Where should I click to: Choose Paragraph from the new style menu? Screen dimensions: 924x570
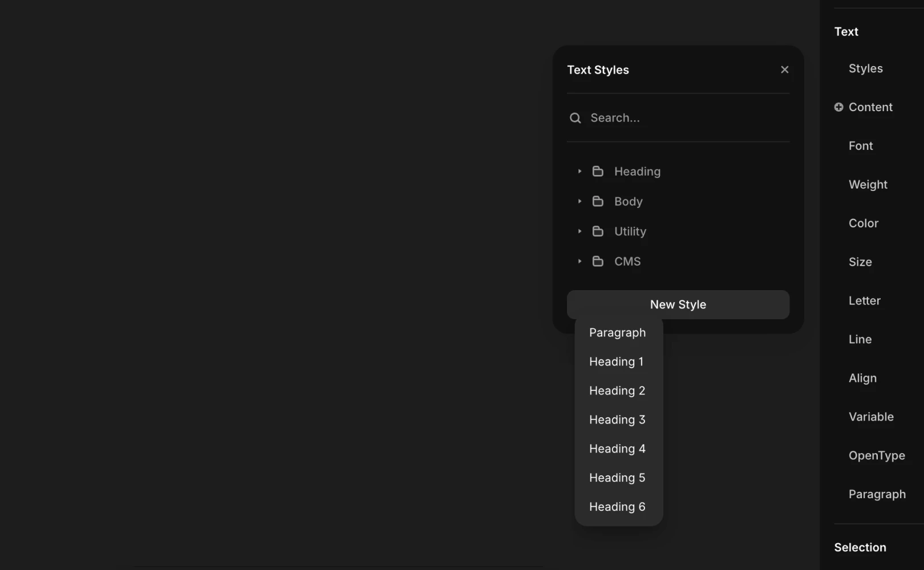coord(619,332)
